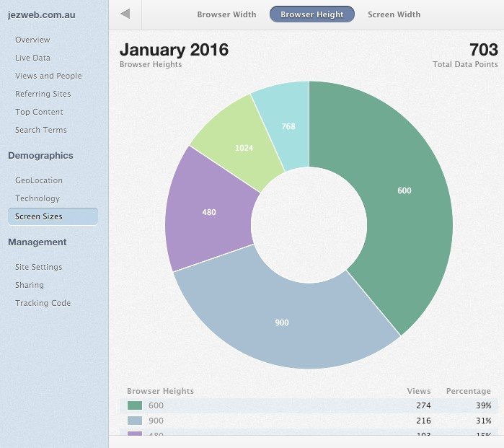The width and height of the screenshot is (504, 448).
Task: Click the Browser Heights table header
Action: [160, 392]
